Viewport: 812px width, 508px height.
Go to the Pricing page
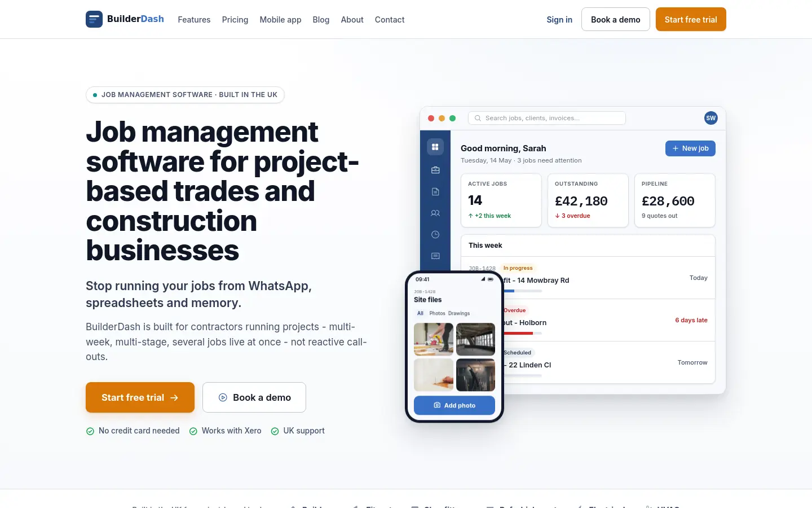(235, 20)
